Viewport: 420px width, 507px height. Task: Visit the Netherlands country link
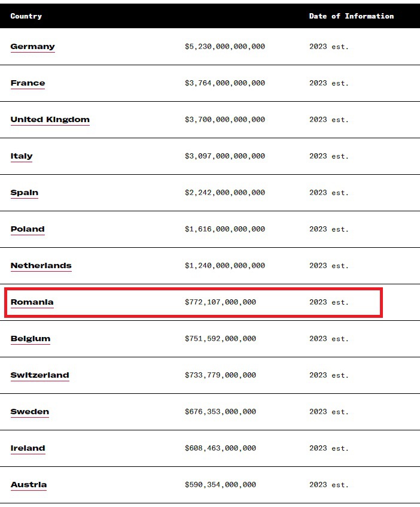(x=41, y=266)
